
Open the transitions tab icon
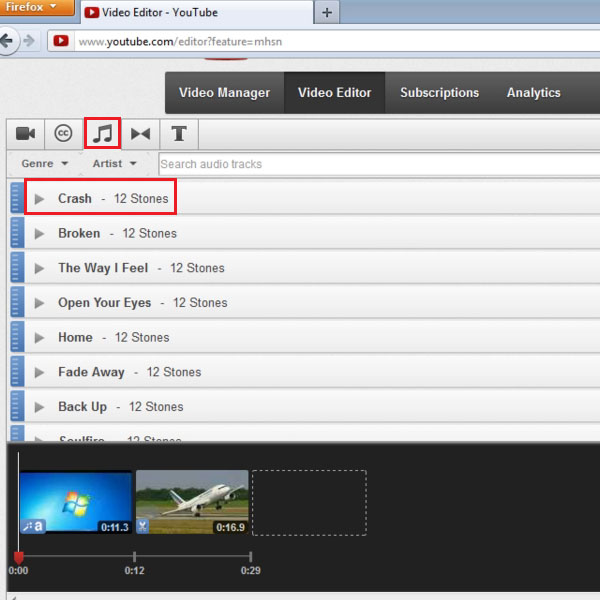click(140, 134)
